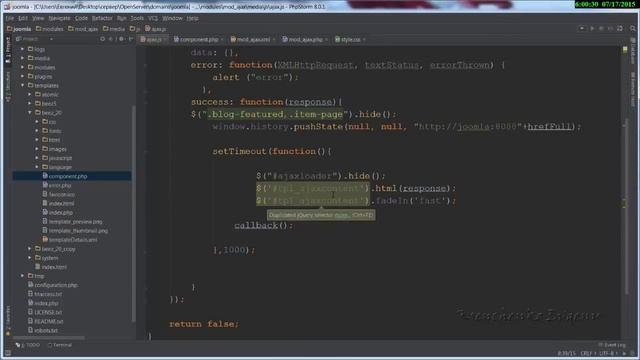
Task: Expand the plugins folder in tree
Action: 22,76
